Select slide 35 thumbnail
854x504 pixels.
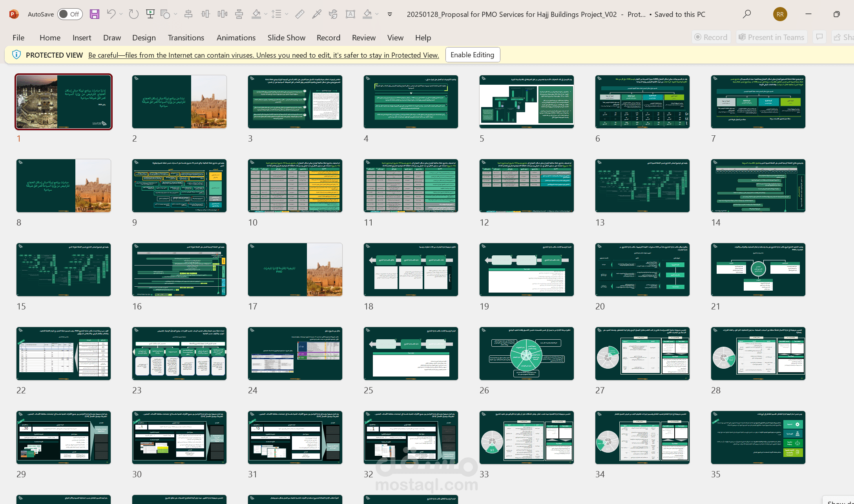pyautogui.click(x=758, y=438)
